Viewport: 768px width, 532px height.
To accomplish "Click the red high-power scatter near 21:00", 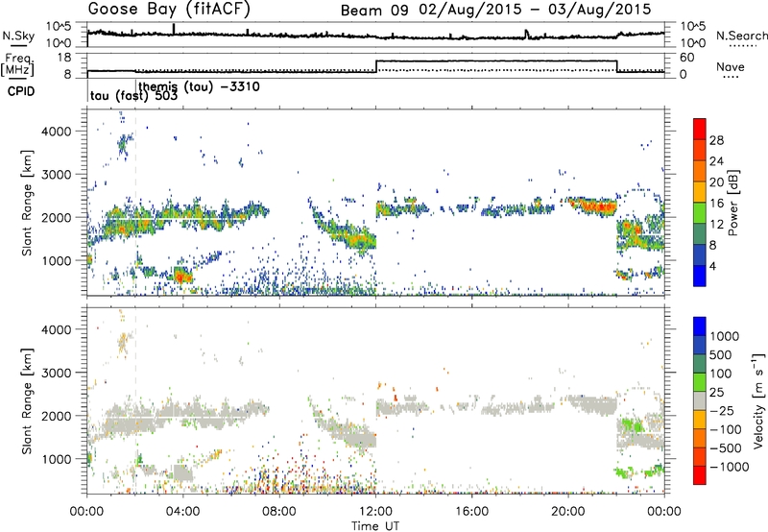I will [x=594, y=206].
